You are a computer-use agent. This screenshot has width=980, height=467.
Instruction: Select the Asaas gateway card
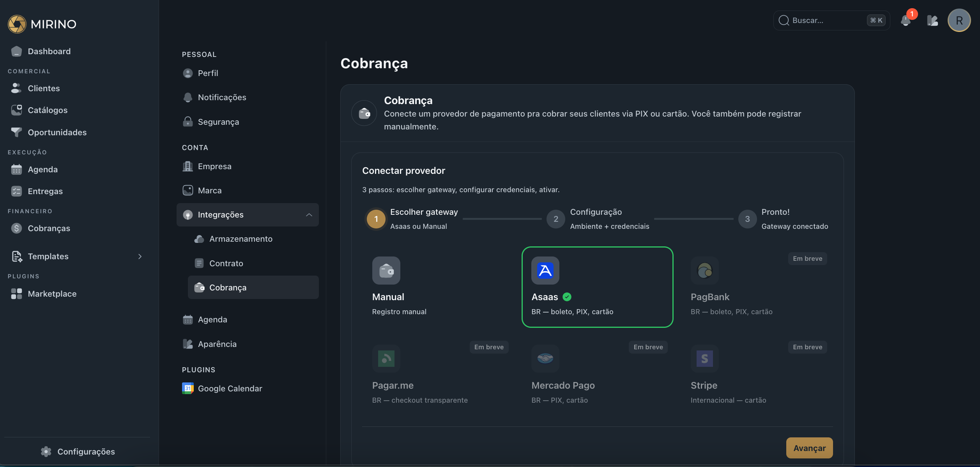(597, 287)
